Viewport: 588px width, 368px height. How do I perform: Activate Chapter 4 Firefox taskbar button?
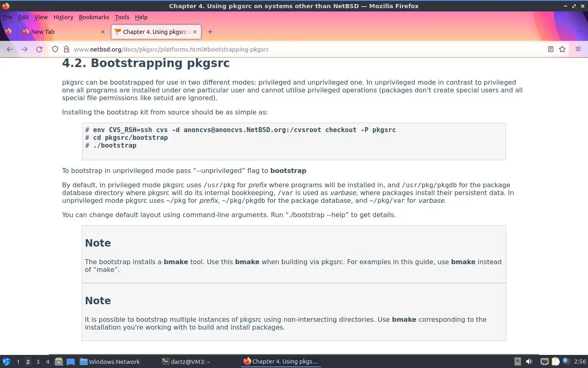[281, 361]
